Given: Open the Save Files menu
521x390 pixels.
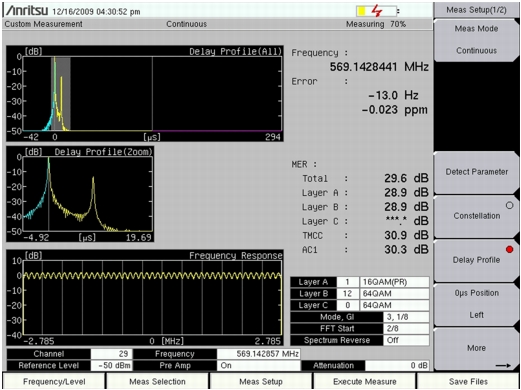Looking at the screenshot, I should click(x=468, y=381).
